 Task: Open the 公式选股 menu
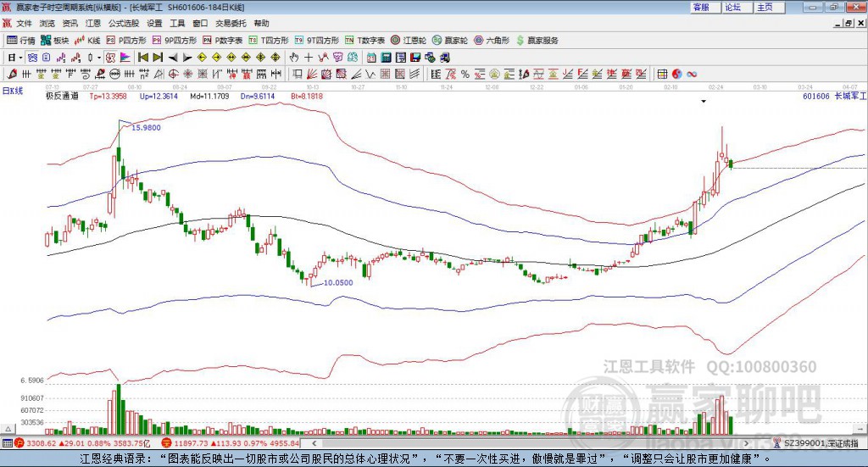coord(124,23)
